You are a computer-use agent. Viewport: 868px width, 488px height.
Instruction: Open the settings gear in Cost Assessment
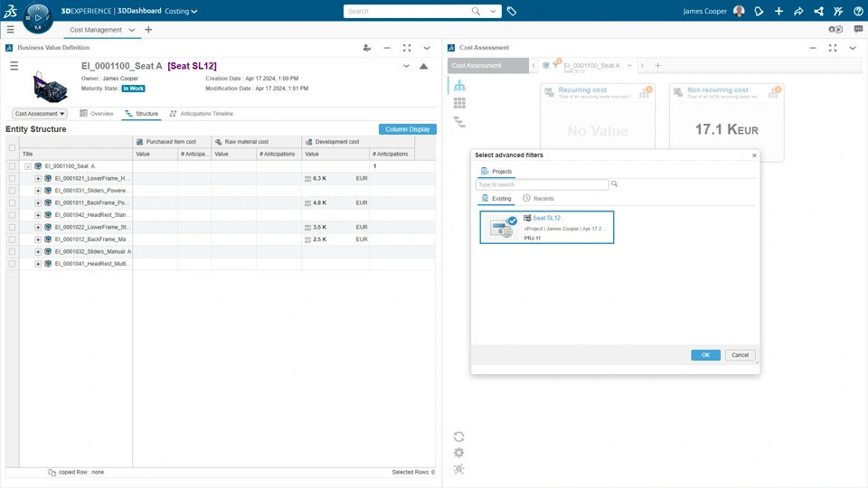459,453
